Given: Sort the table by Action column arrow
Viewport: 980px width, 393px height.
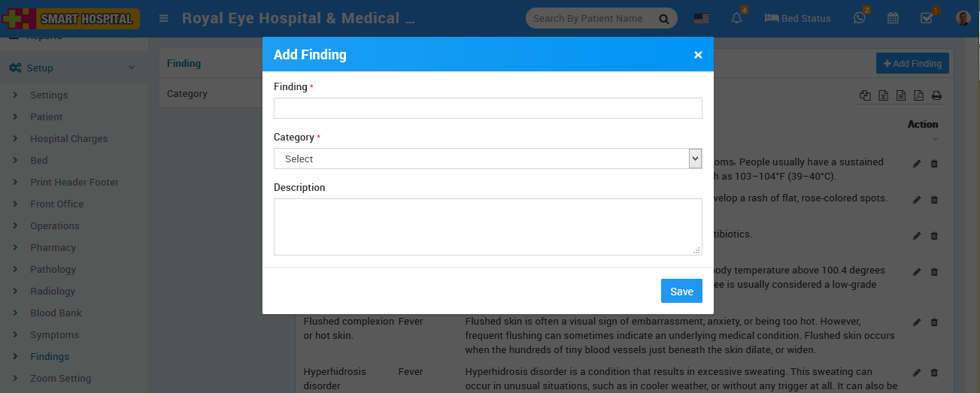Looking at the screenshot, I should click(x=936, y=139).
